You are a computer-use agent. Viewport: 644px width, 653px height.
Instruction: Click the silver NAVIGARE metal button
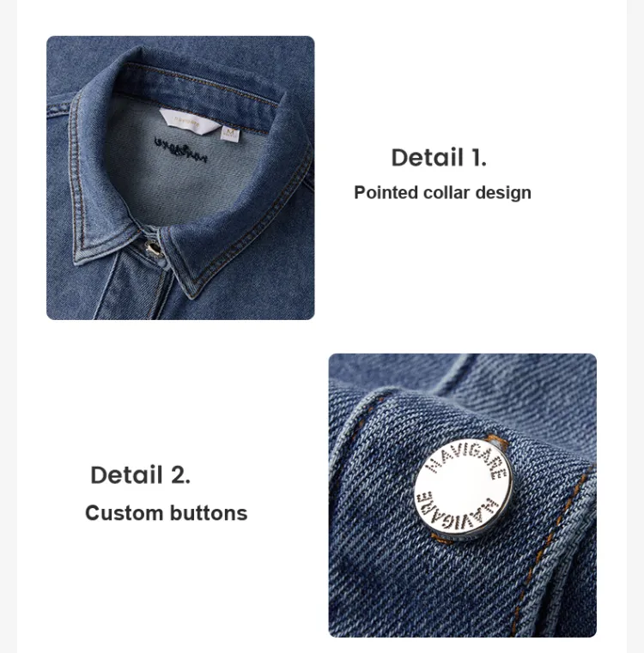point(464,490)
